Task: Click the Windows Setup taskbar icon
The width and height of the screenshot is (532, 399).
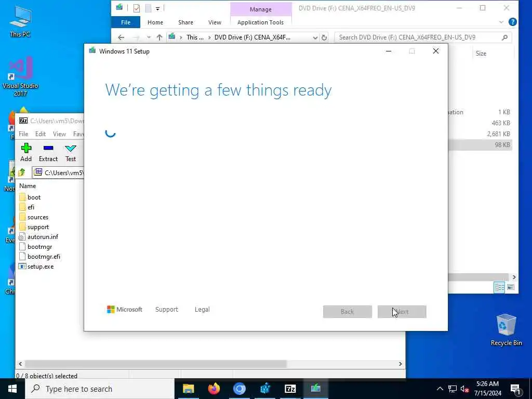Action: (316, 389)
